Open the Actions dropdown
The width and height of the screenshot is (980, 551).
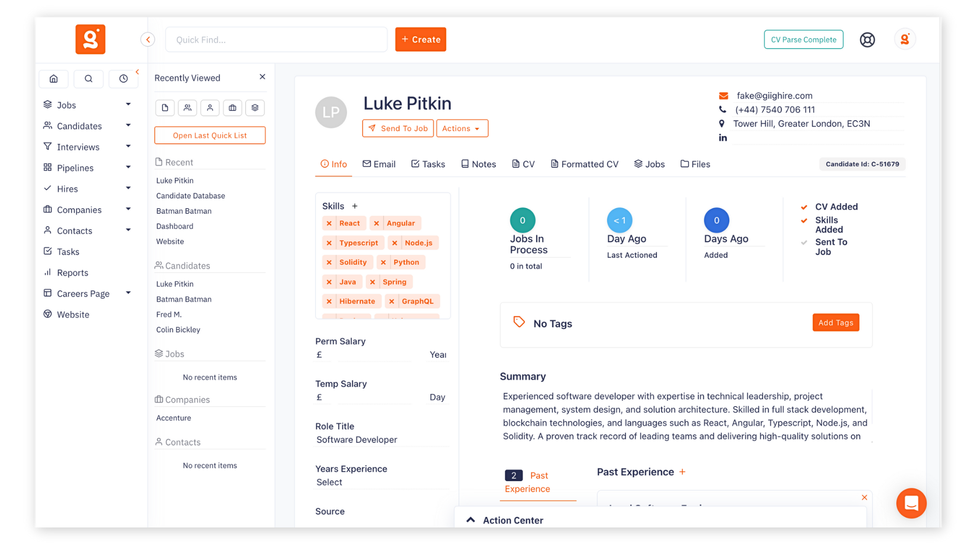click(462, 128)
